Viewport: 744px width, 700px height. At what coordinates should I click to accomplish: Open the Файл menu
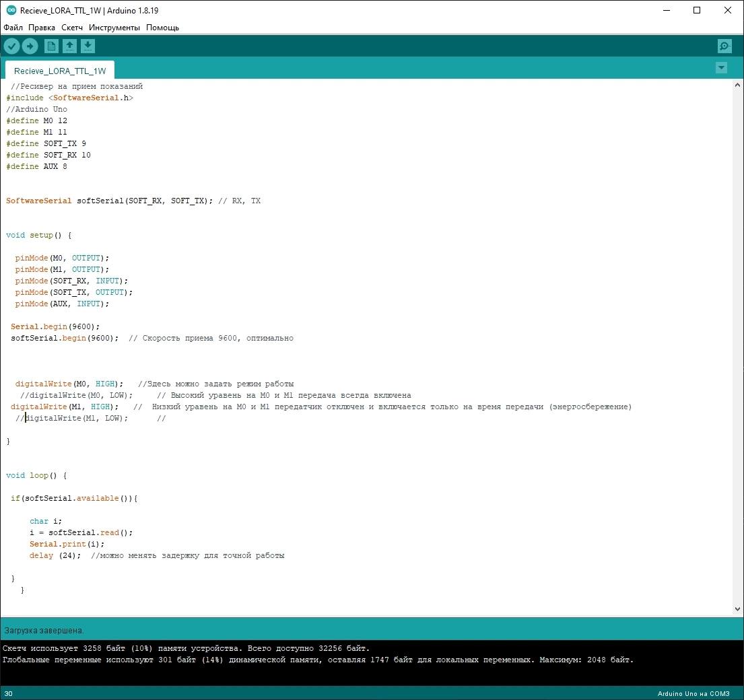pos(13,28)
